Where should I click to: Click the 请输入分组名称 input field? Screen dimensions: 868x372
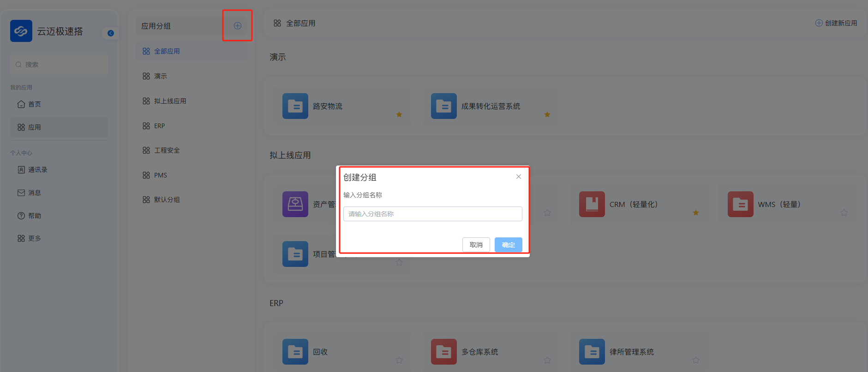432,214
